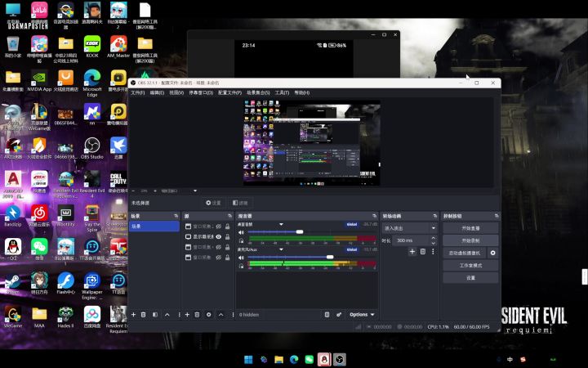Screen dimensions: 588x368
Task: Decrease transition duration with down arrow
Action: [x=433, y=243]
